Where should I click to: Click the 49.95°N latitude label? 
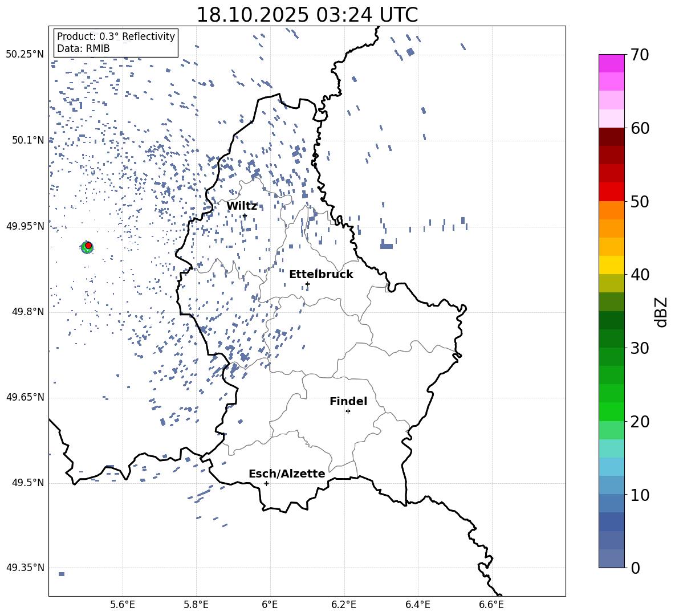pyautogui.click(x=25, y=226)
